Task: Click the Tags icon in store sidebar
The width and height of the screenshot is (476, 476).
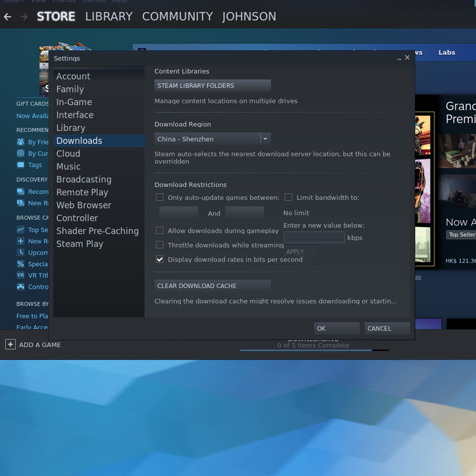Action: point(20,165)
